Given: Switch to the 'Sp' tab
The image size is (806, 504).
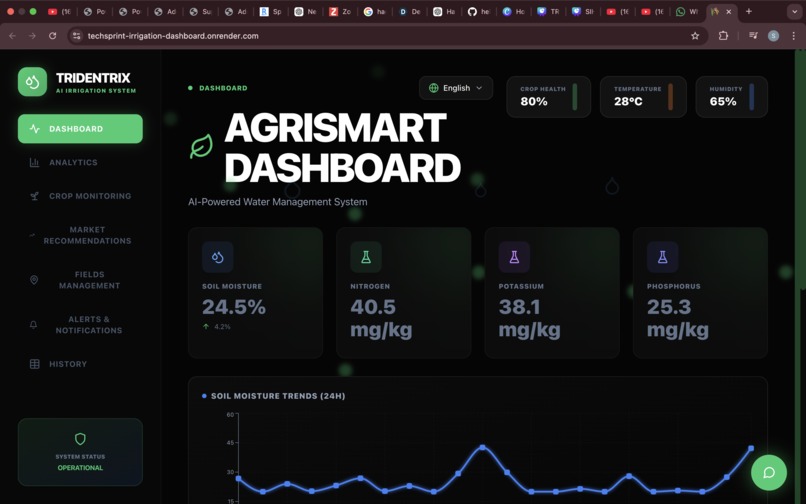Looking at the screenshot, I should click(270, 11).
